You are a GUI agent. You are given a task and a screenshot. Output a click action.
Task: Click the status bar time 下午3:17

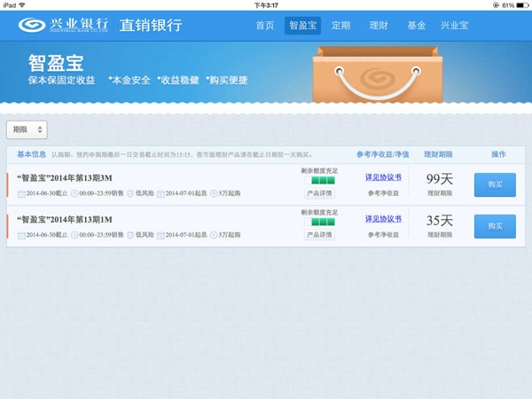(266, 5)
